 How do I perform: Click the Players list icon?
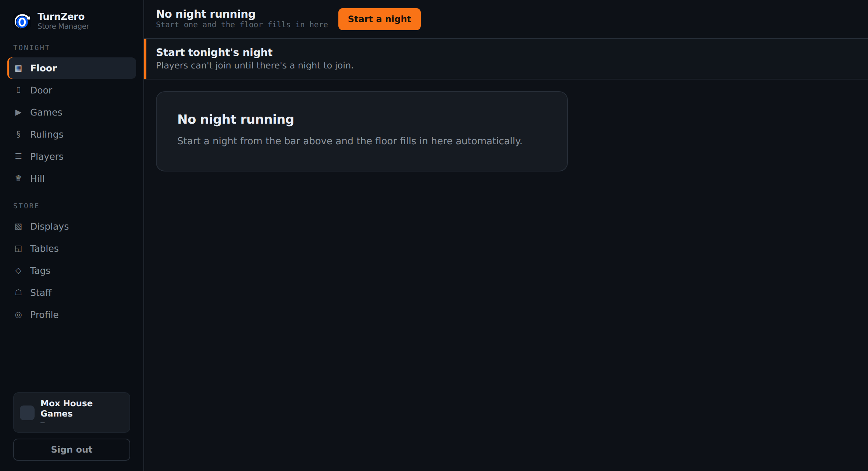18,156
